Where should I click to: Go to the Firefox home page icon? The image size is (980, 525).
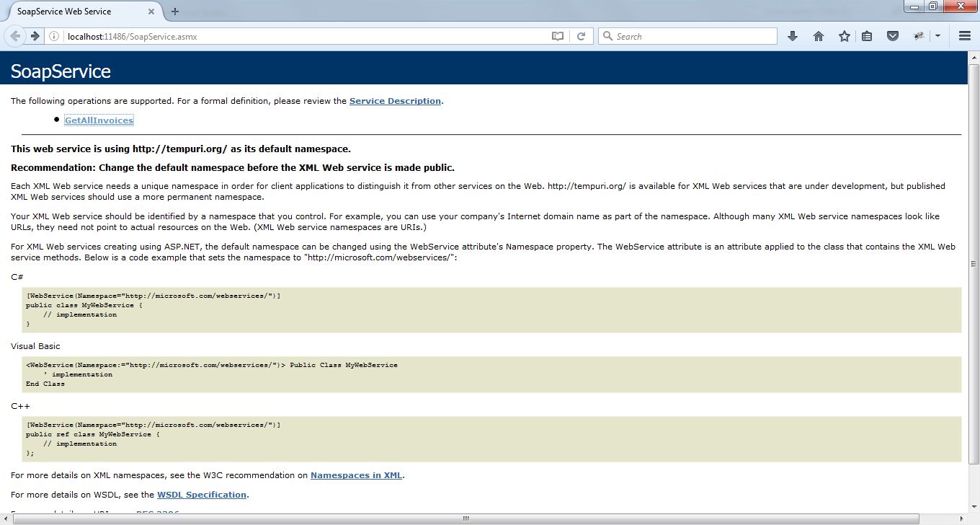tap(819, 36)
